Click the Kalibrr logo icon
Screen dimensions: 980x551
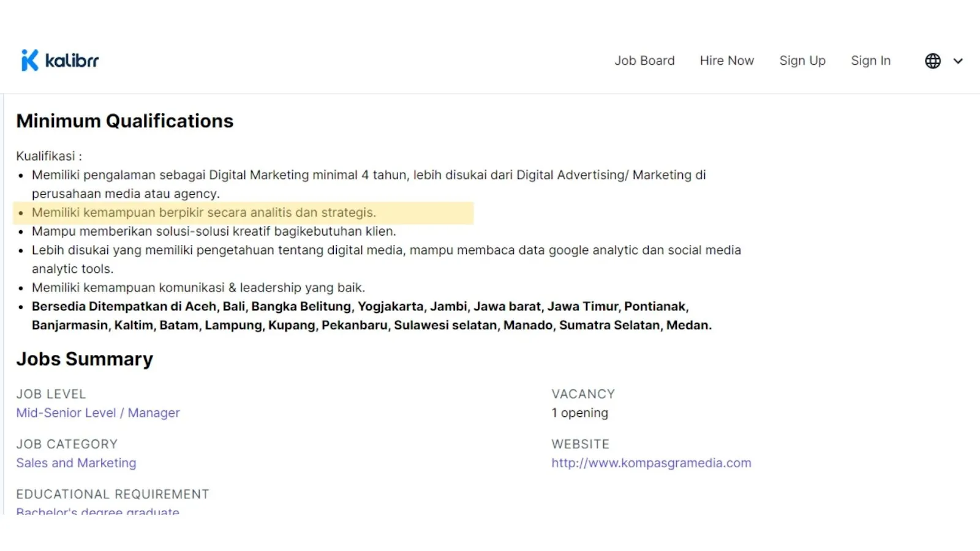click(29, 61)
